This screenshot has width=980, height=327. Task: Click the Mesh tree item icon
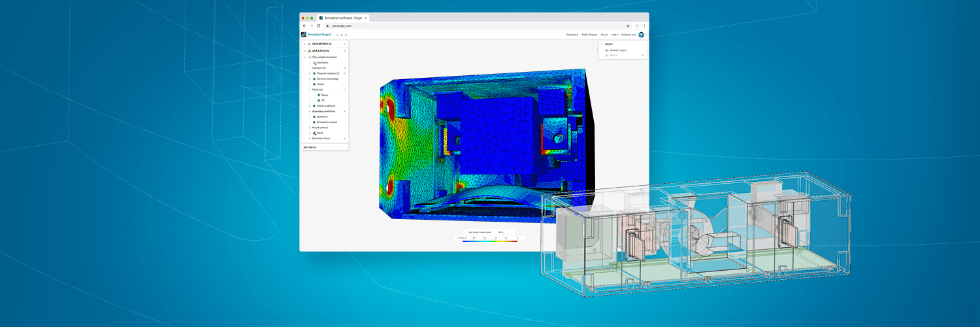(x=314, y=133)
